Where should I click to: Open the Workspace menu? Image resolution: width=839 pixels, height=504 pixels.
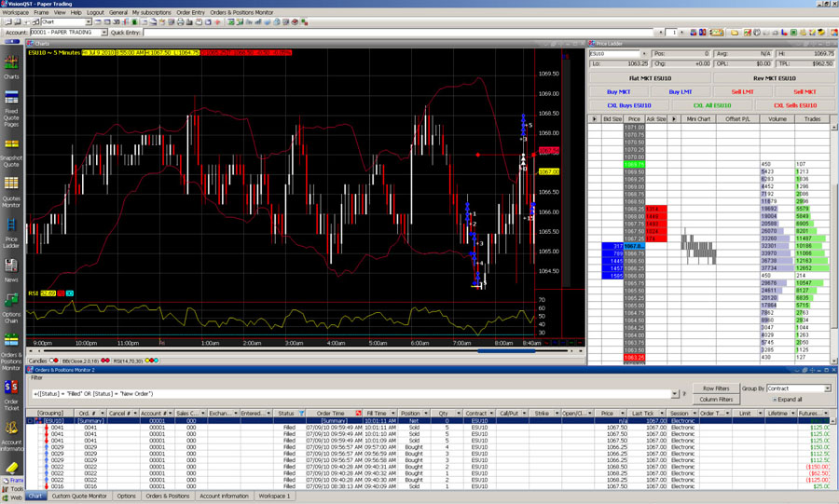click(16, 12)
